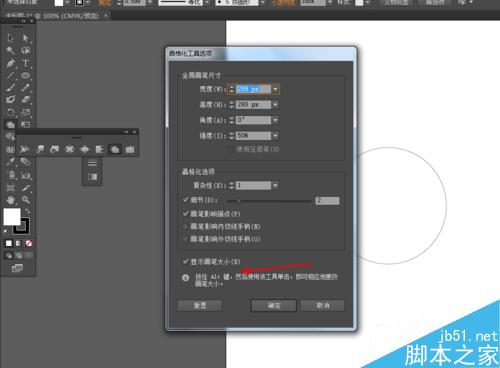
Task: Toggle 画笔影响锚点(P) checkbox
Action: coord(186,213)
